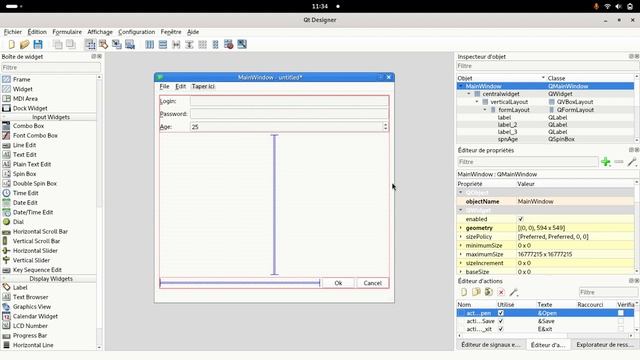Image resolution: width=640 pixels, height=360 pixels.
Task: Click the red Delete action icon
Action: click(x=501, y=292)
